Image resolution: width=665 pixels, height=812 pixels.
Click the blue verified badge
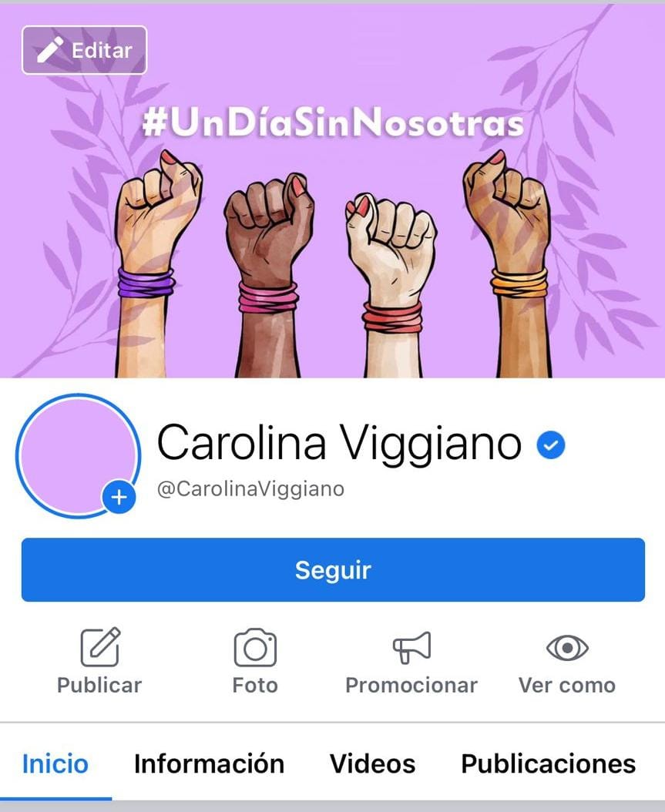(x=550, y=445)
